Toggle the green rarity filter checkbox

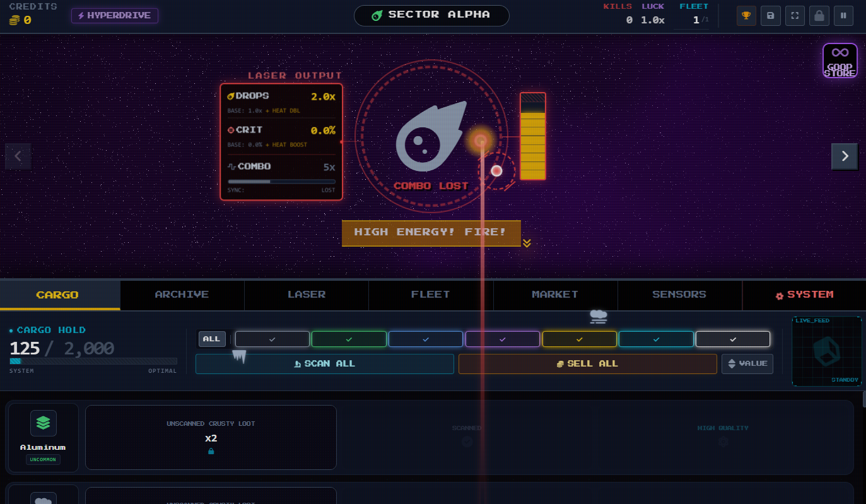click(349, 339)
